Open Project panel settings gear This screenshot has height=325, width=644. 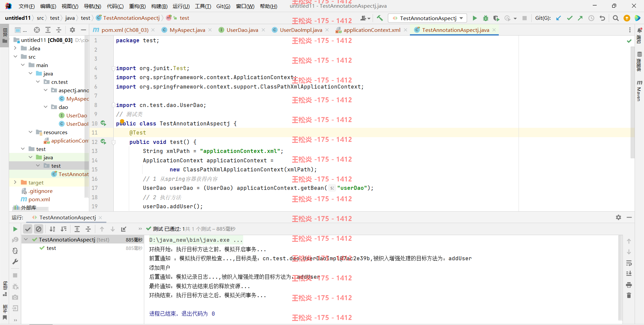[x=72, y=30]
